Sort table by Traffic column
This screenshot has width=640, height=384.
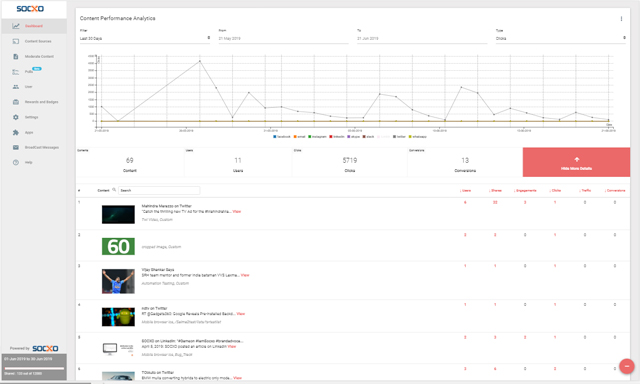point(585,191)
